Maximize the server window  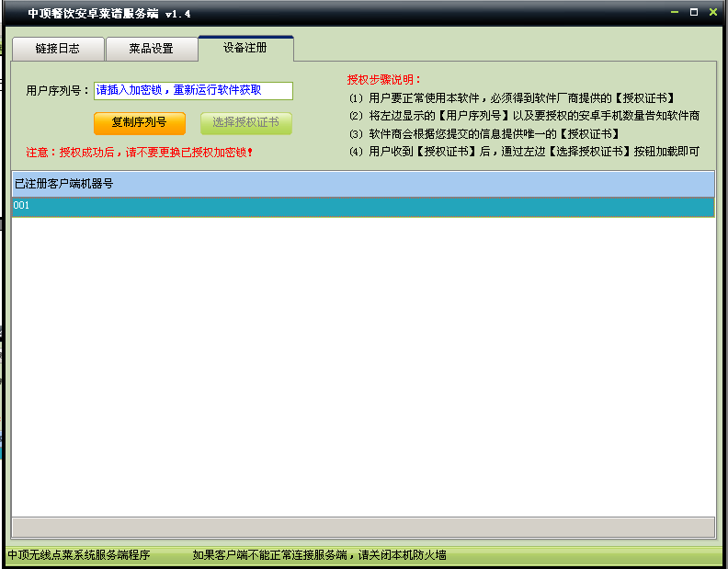point(694,12)
